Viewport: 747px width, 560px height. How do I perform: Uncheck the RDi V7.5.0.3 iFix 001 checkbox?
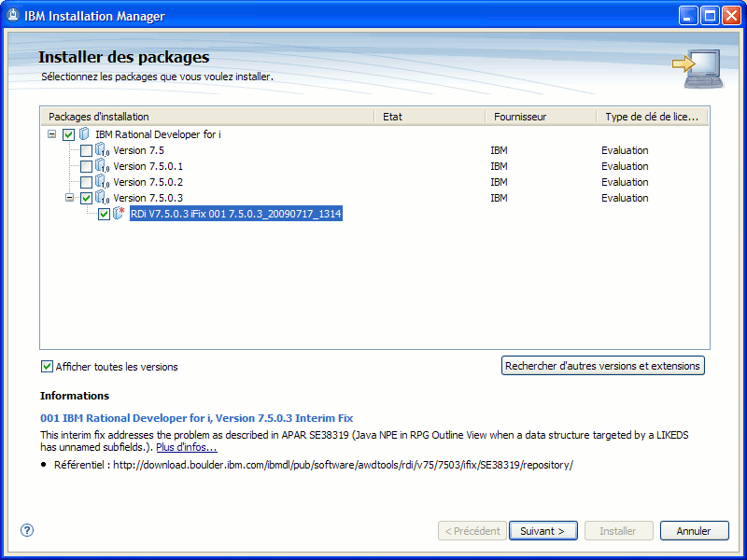point(104,215)
